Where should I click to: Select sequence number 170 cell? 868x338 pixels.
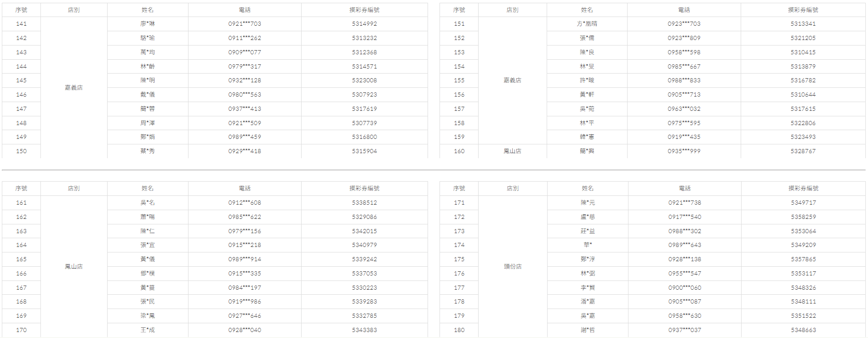[x=21, y=330]
